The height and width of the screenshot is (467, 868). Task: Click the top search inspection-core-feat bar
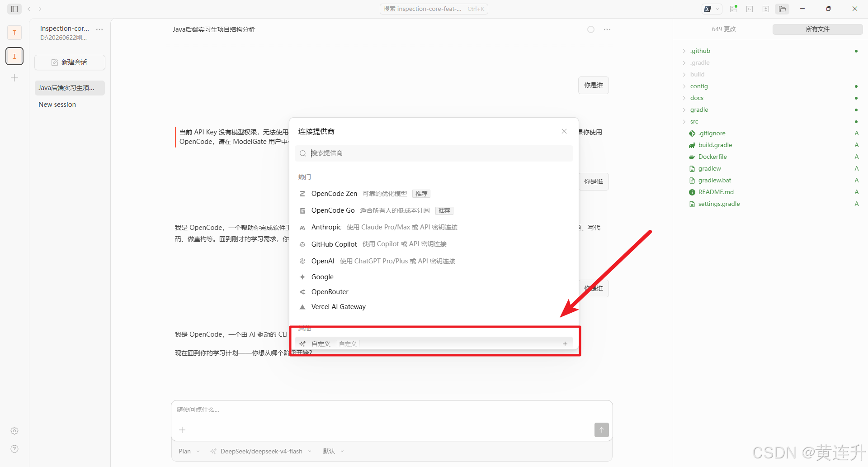434,9
